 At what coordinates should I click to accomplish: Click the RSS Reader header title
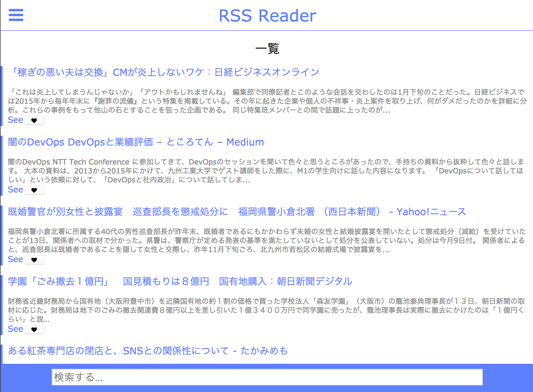point(267,16)
